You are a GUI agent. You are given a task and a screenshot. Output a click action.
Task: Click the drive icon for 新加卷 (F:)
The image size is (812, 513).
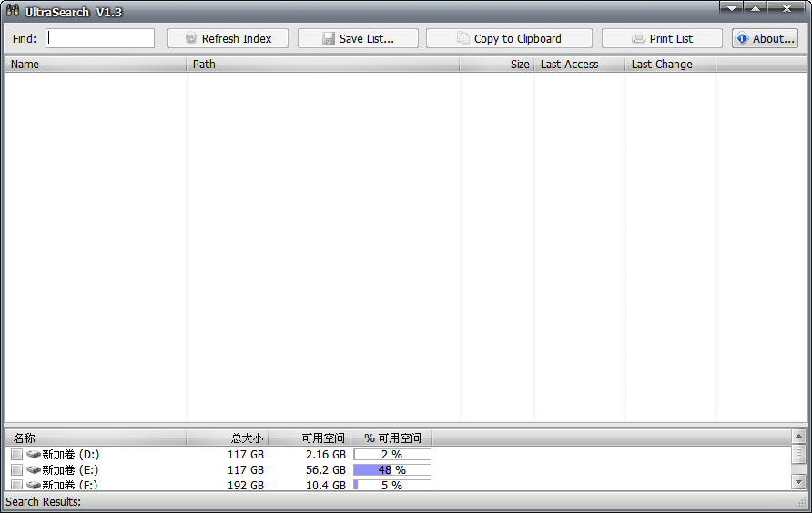(34, 485)
